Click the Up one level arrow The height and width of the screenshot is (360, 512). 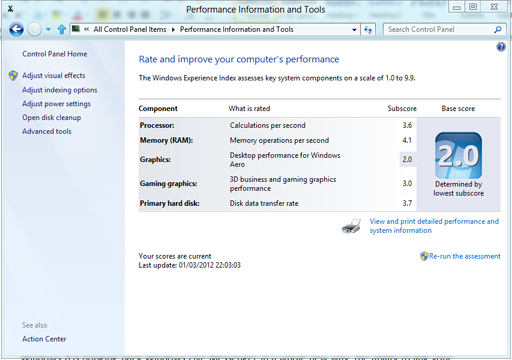[62, 30]
